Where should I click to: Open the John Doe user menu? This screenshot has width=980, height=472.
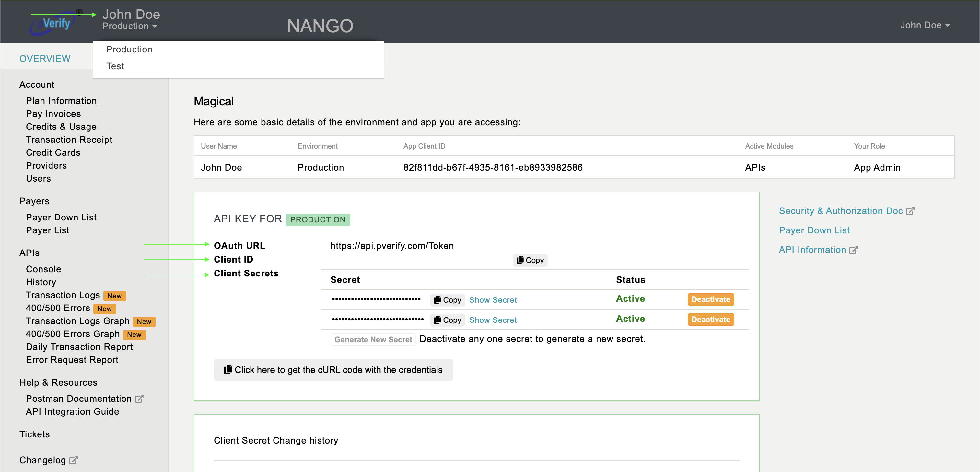coord(925,25)
